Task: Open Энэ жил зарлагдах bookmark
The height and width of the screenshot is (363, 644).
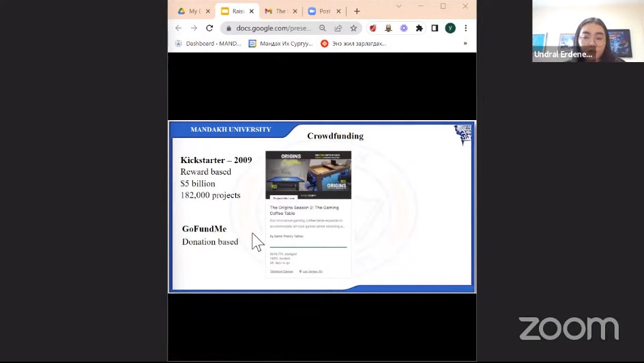Action: [x=353, y=44]
